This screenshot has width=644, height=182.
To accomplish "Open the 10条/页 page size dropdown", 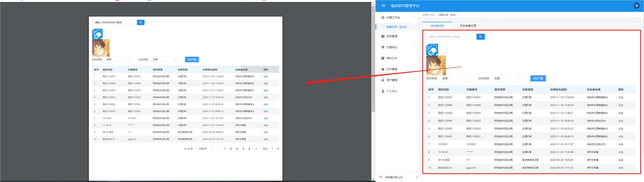I will (204, 149).
